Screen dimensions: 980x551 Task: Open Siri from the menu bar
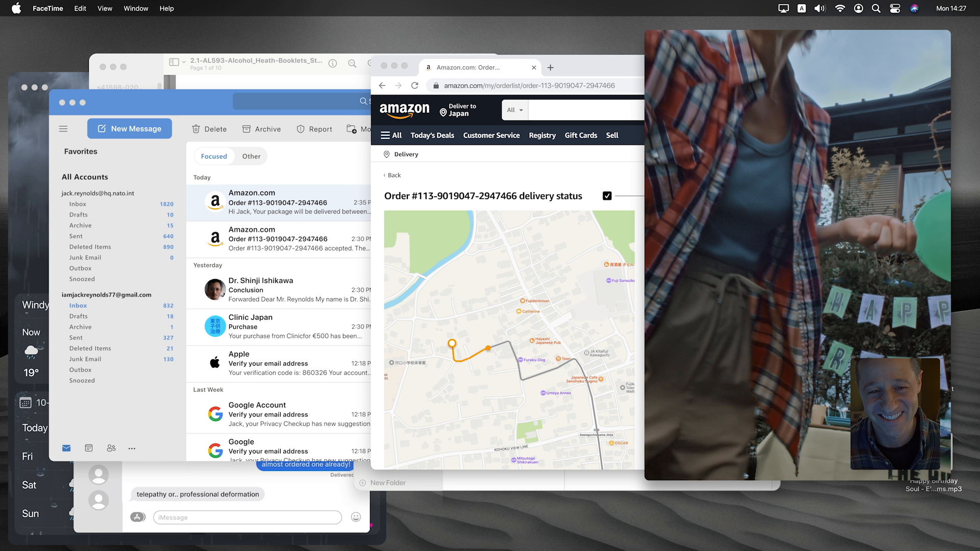(x=914, y=8)
